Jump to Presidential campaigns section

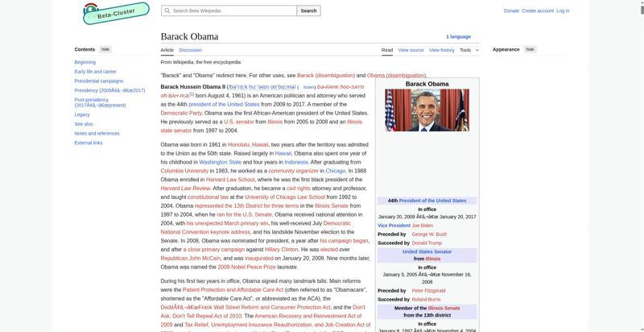click(98, 81)
